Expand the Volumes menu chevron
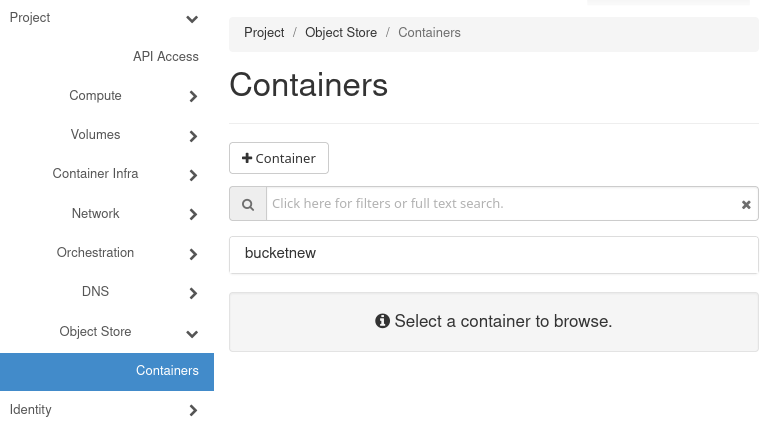Screen dimensions: 774x421 click(x=193, y=136)
